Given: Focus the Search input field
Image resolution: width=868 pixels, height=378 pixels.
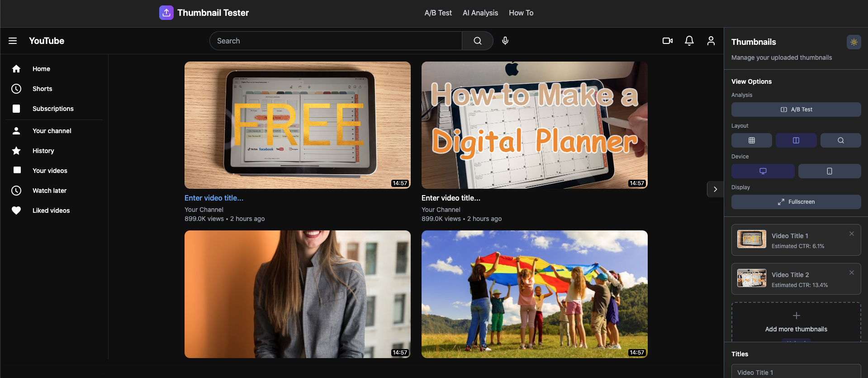Looking at the screenshot, I should [x=336, y=41].
